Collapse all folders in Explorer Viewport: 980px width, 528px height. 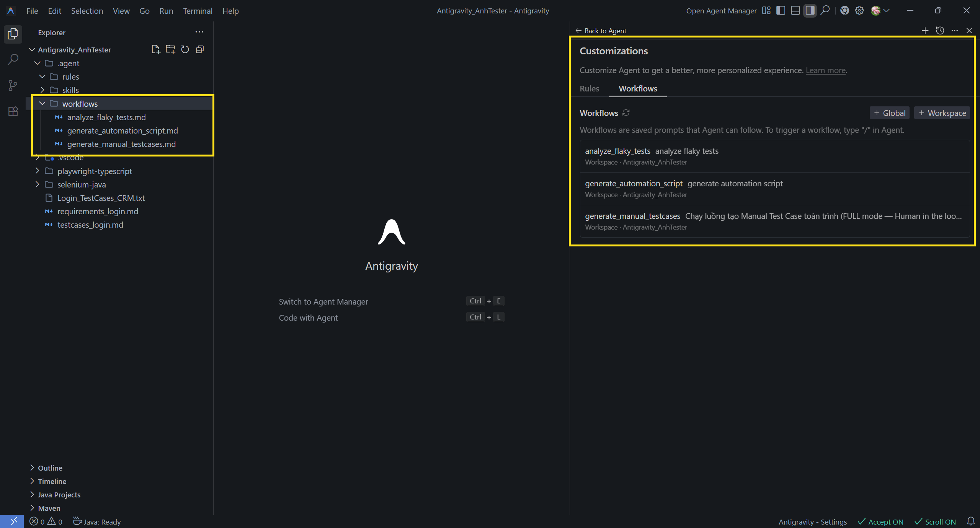click(x=200, y=49)
